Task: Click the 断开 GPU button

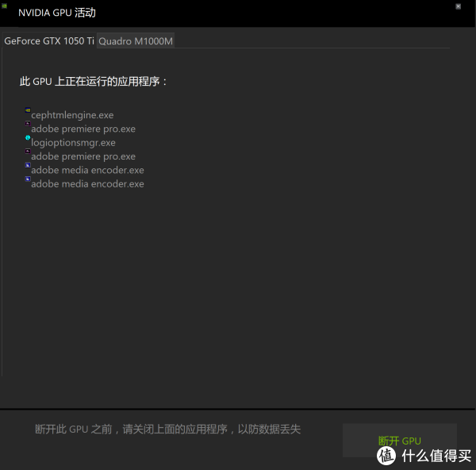Action: [400, 440]
